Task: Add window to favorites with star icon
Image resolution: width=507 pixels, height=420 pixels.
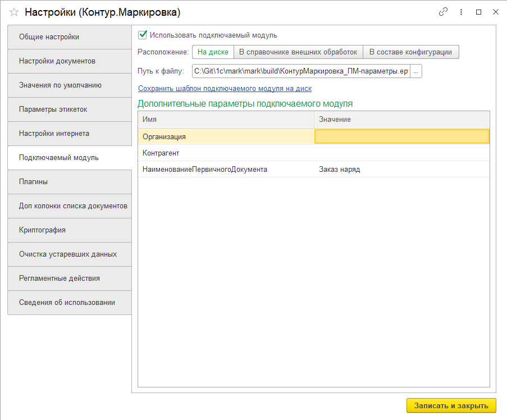Action: pos(14,12)
